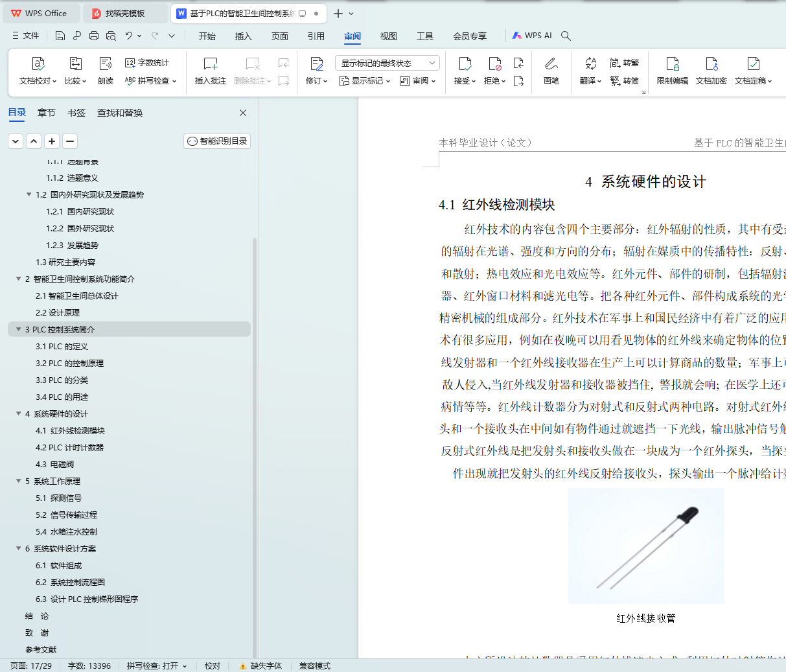Close the navigation pane
786x672 pixels.
(243, 113)
